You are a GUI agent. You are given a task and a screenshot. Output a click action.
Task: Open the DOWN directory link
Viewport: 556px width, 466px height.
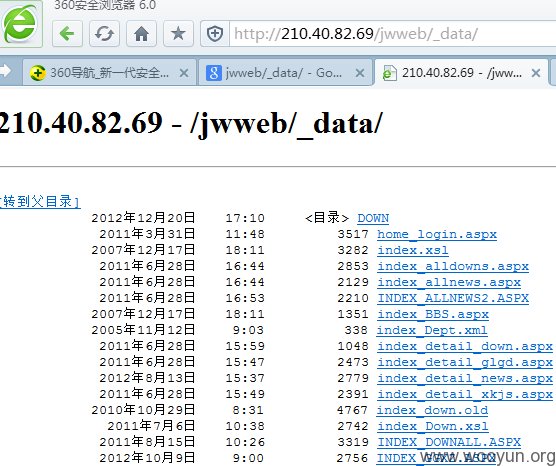click(x=373, y=218)
